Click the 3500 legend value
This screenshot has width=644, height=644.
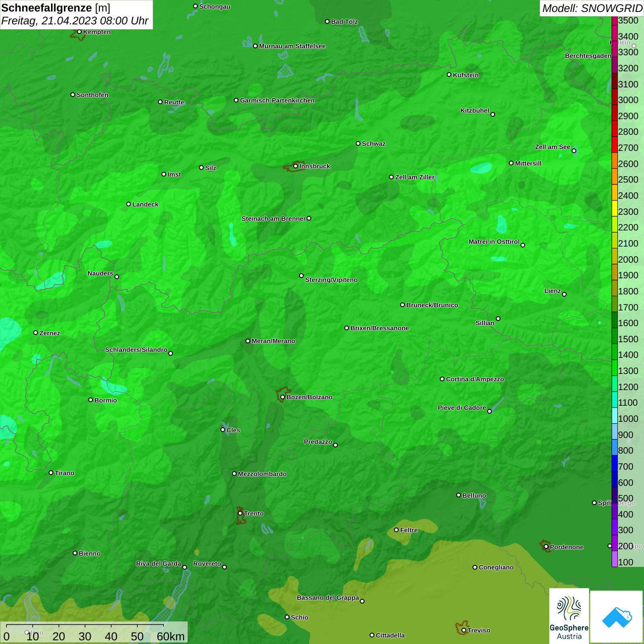coord(628,20)
